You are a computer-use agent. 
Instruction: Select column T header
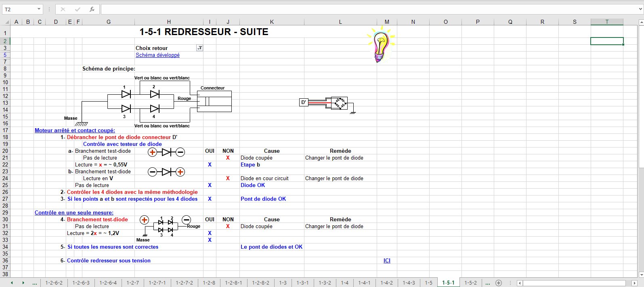(607, 22)
